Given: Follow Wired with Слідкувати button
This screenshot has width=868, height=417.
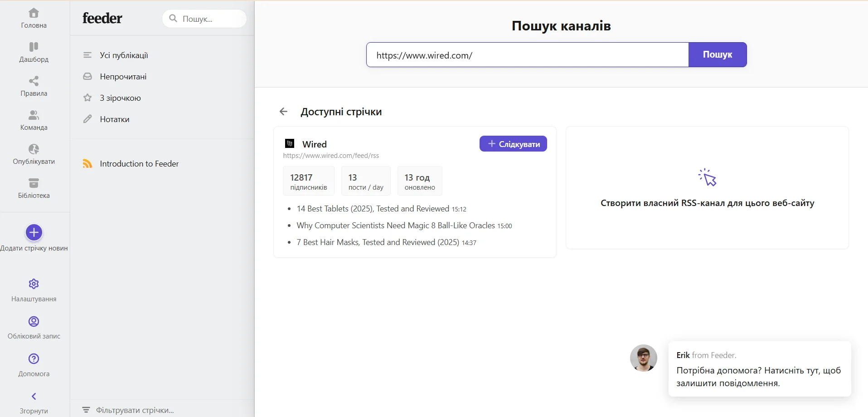Looking at the screenshot, I should point(513,144).
